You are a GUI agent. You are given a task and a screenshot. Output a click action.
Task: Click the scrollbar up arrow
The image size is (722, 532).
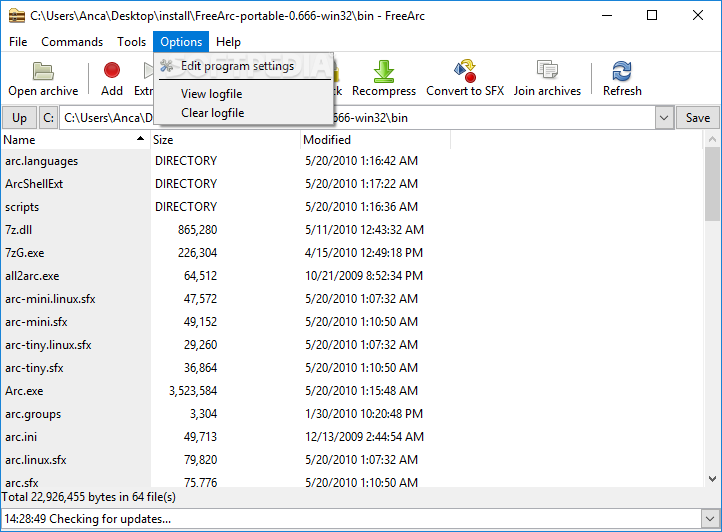(712, 139)
